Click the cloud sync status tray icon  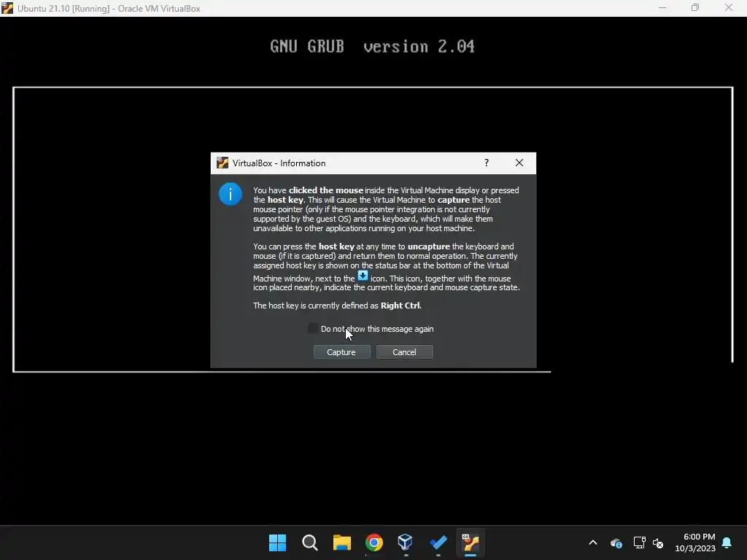pyautogui.click(x=616, y=542)
